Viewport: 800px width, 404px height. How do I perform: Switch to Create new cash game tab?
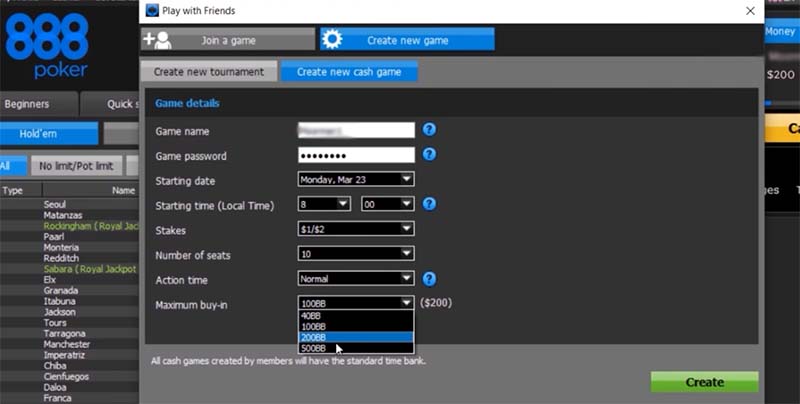coord(349,72)
